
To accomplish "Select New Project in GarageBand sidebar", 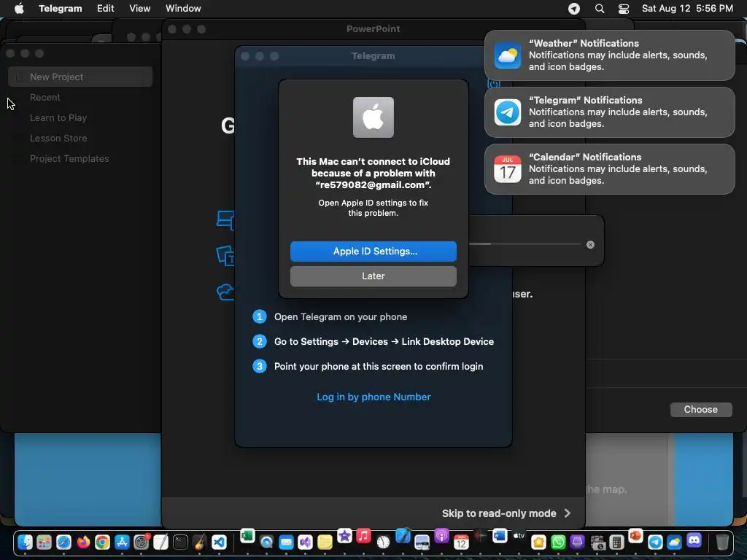I will [80, 77].
